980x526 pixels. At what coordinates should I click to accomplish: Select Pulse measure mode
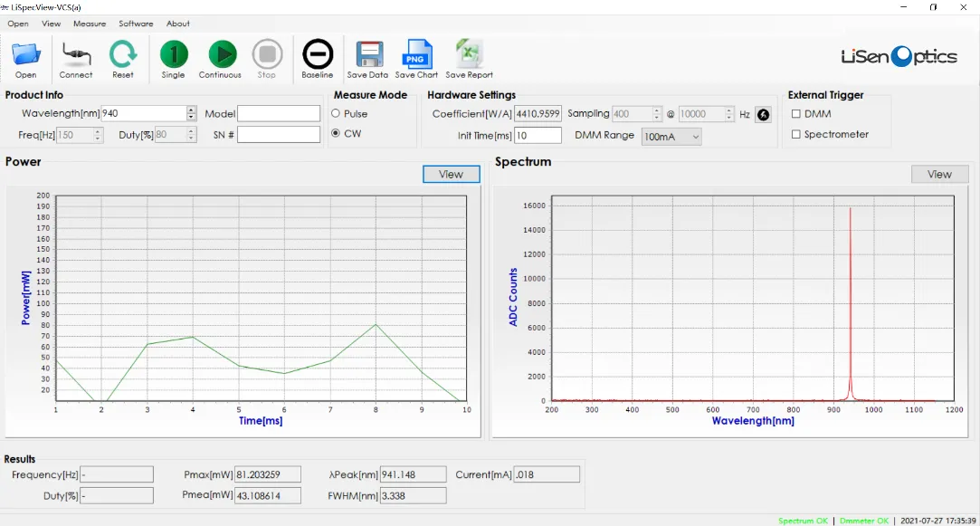tap(336, 114)
